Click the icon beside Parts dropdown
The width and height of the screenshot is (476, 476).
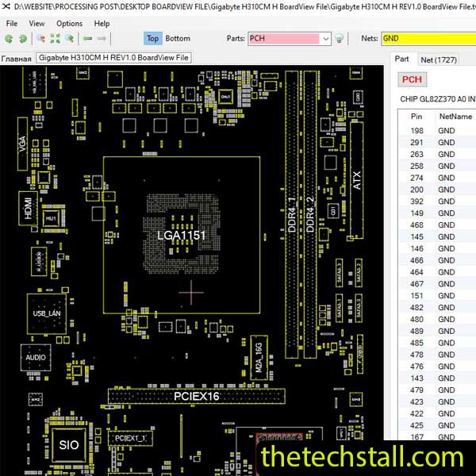pos(340,38)
